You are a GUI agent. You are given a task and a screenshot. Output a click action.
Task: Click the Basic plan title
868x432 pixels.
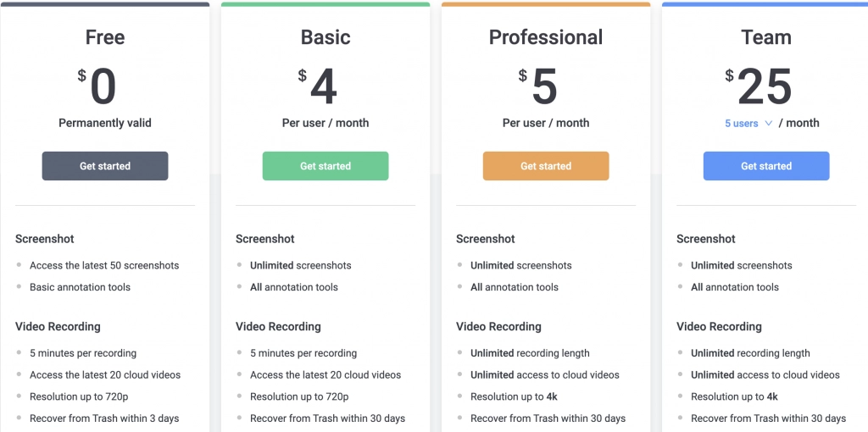(x=325, y=37)
